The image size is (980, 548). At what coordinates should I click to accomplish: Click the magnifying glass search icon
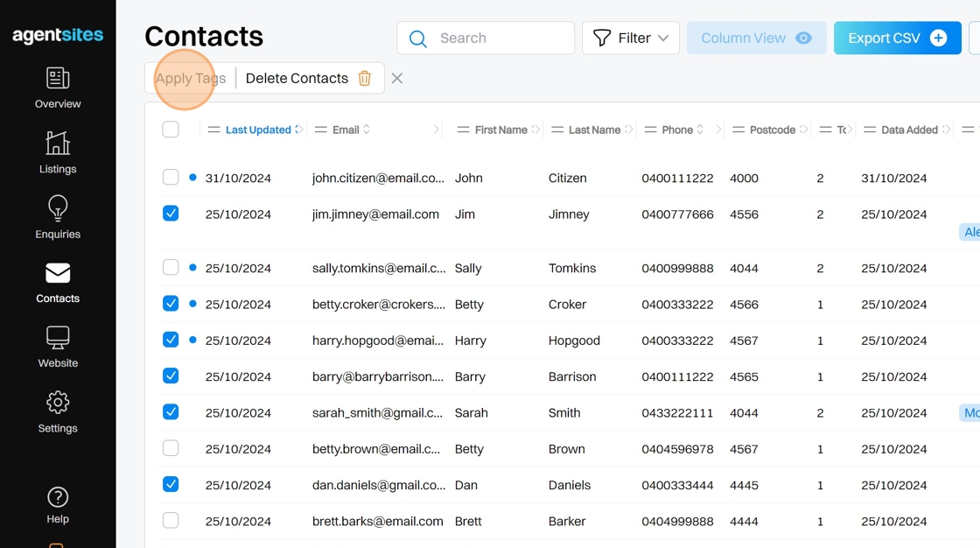418,39
